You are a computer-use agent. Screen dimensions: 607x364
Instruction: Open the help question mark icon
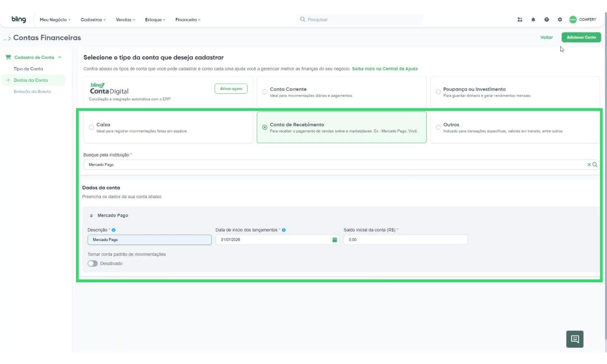[547, 19]
